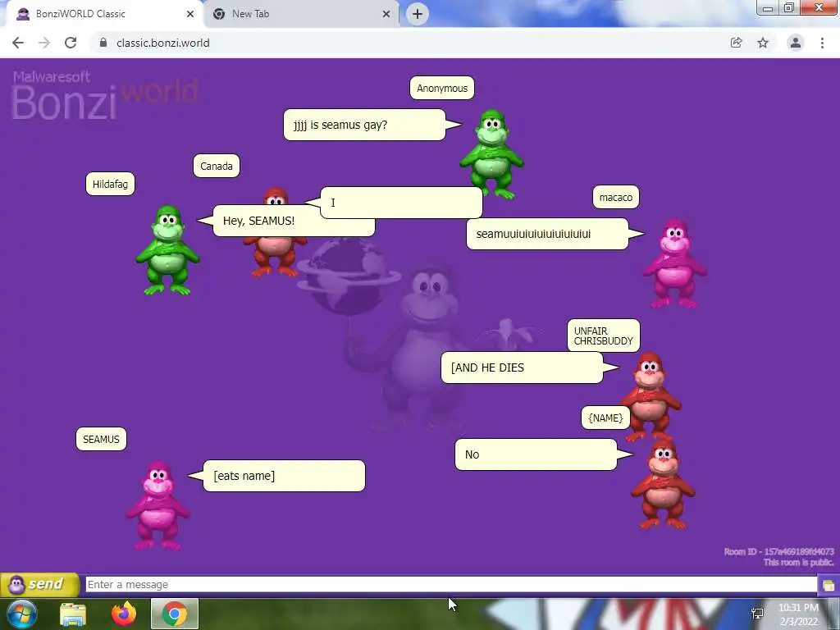Viewport: 840px width, 630px height.
Task: Click the red UNFAIR CHRISBUDDY Bonzi character
Action: 650,396
